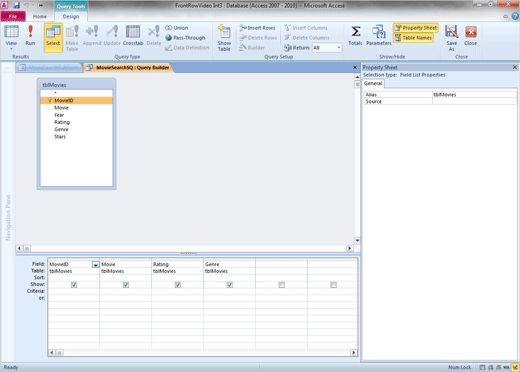Open the File tab
Image resolution: width=520 pixels, height=372 pixels.
(13, 16)
